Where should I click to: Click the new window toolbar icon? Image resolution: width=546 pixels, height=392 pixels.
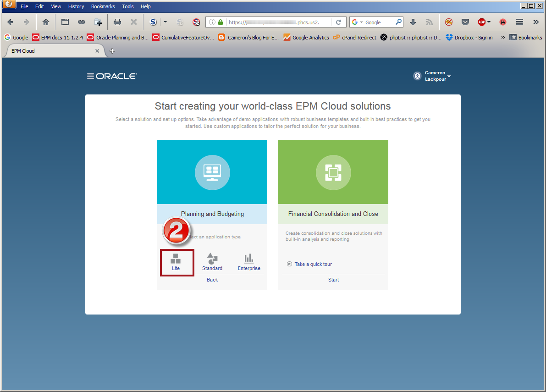click(x=65, y=22)
